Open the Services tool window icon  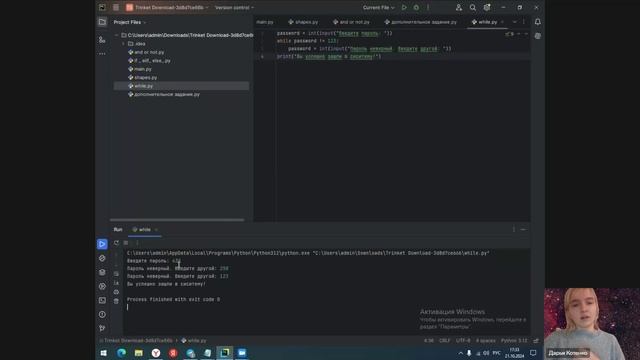(102, 287)
